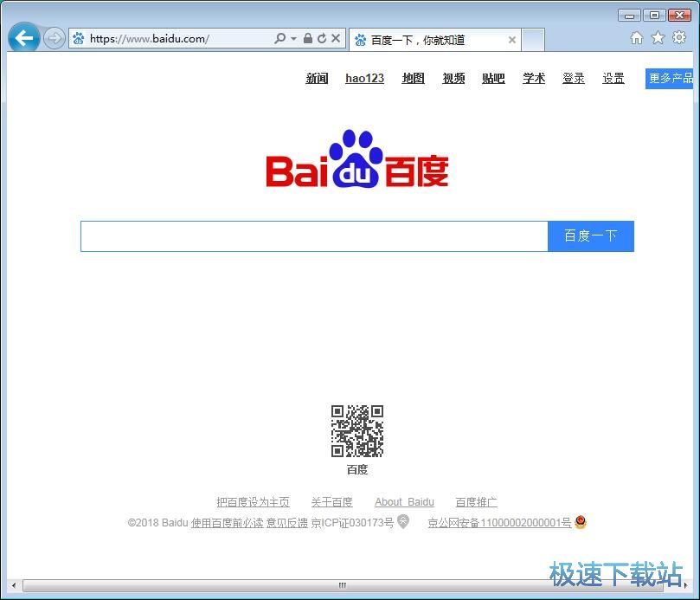Click the 百度一下 search button
The width and height of the screenshot is (700, 600).
(591, 236)
